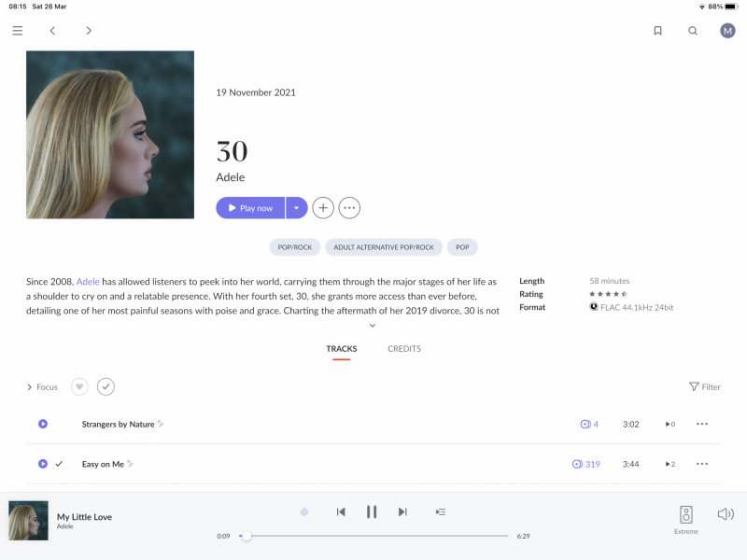This screenshot has height=560, width=747.
Task: Toggle the heart favorites filter
Action: point(79,386)
